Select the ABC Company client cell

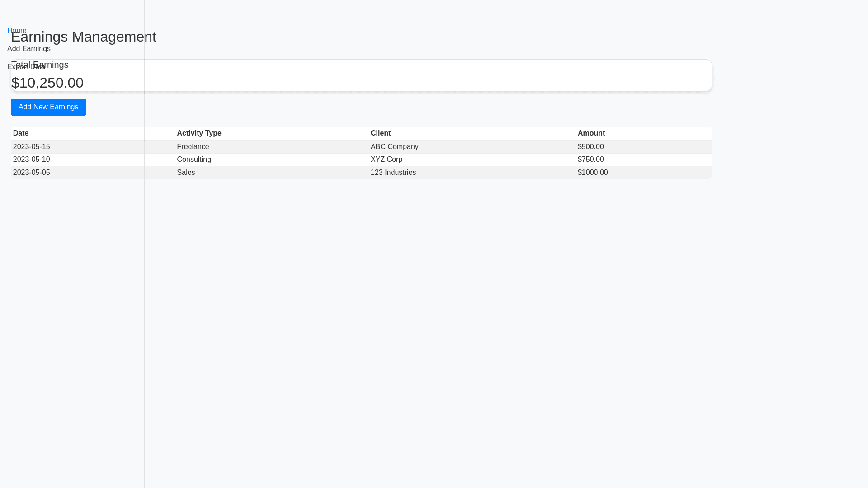point(394,147)
